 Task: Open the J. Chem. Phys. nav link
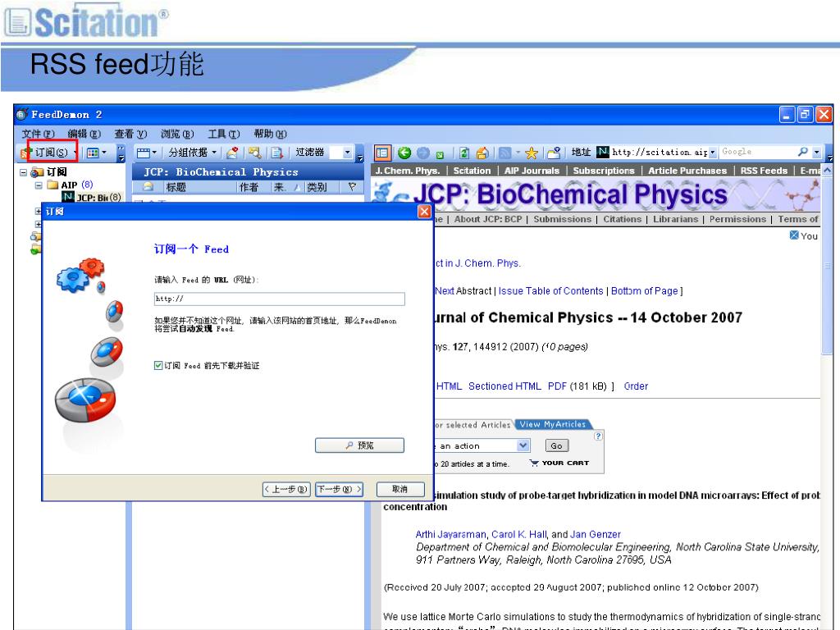(407, 171)
